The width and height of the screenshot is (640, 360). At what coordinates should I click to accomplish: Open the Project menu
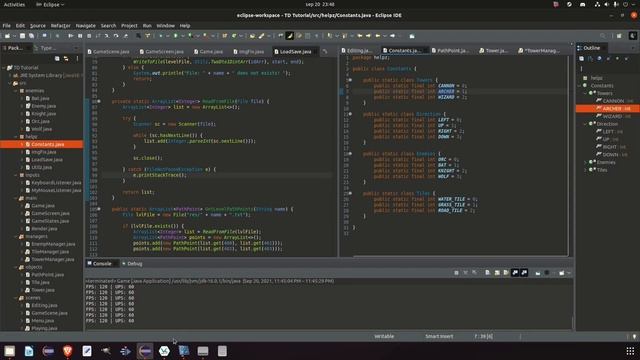[x=129, y=25]
